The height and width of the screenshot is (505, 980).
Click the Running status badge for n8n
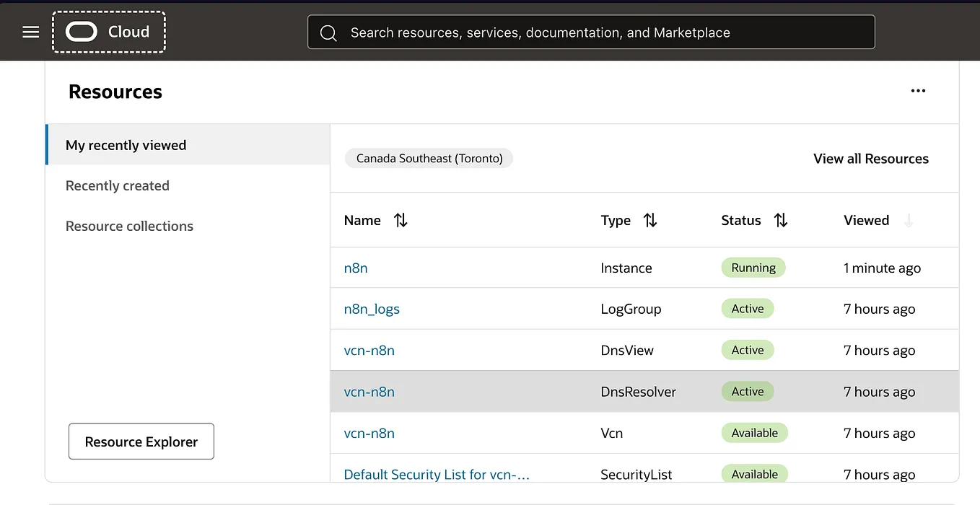753,268
